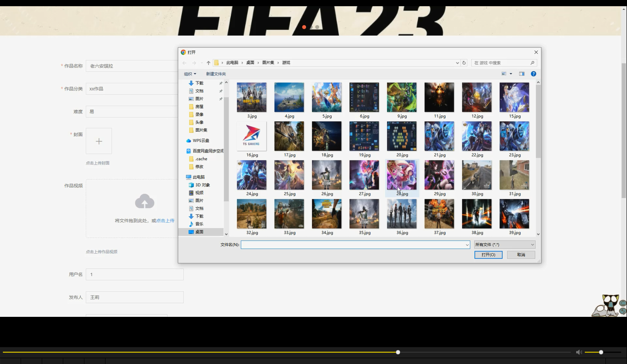Viewport: 627px width, 364px height.
Task: Go up one folder level arrow
Action: [x=208, y=63]
